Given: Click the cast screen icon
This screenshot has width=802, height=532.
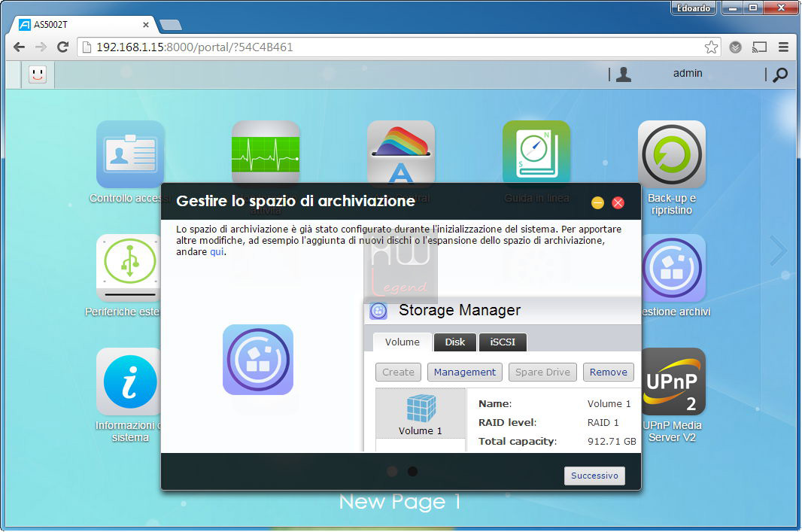Looking at the screenshot, I should 760,47.
